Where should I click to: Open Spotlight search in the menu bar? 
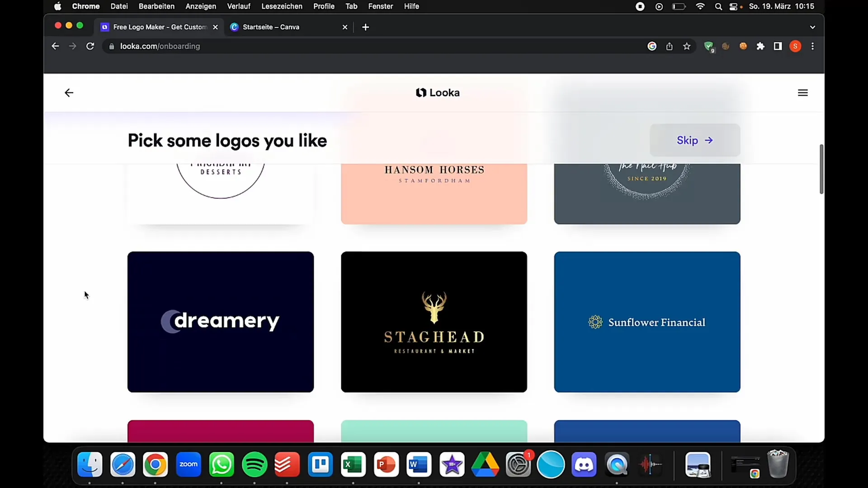718,6
